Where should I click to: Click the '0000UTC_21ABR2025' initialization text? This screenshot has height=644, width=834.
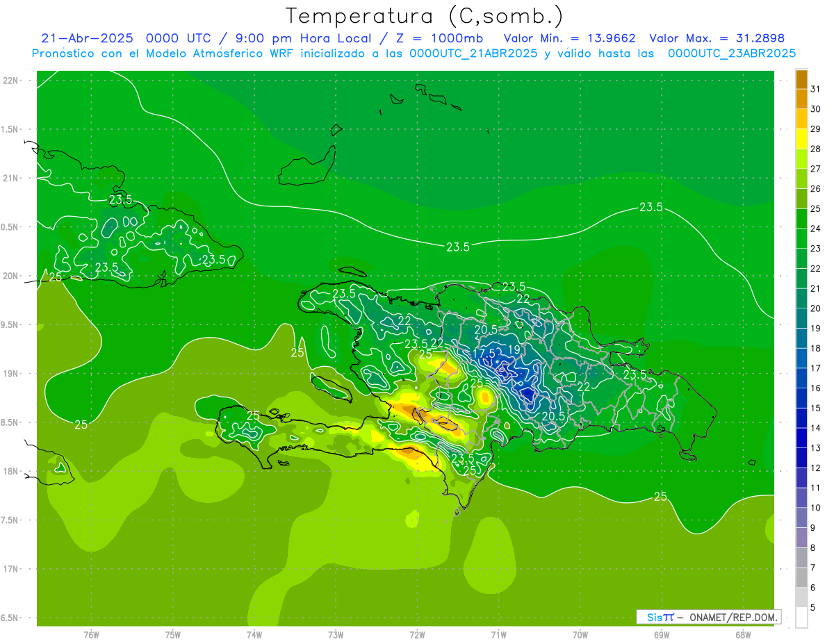tap(473, 53)
